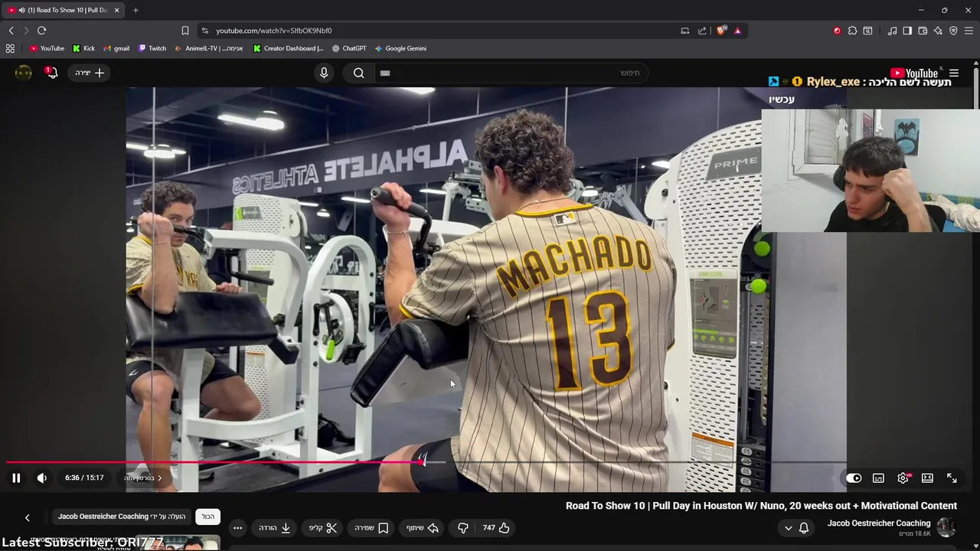This screenshot has height=551, width=980.
Task: Select 'From Jacob Oestreicher Coaching' filter chip
Action: (122, 517)
